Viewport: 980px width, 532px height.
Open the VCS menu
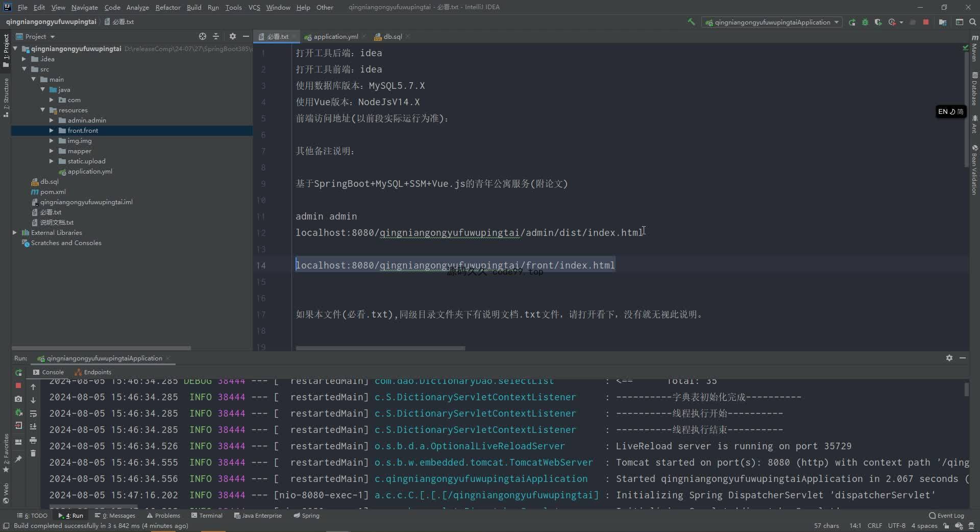254,7
